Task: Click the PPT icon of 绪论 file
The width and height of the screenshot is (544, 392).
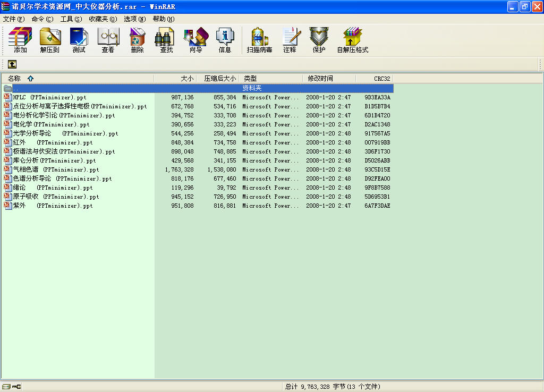Action: pyautogui.click(x=7, y=188)
